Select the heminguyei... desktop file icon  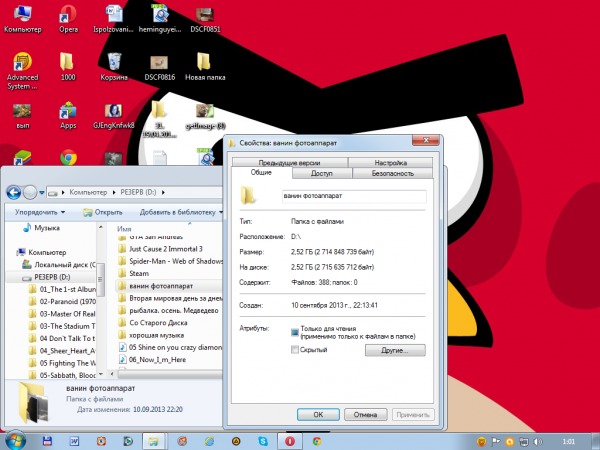(160, 19)
